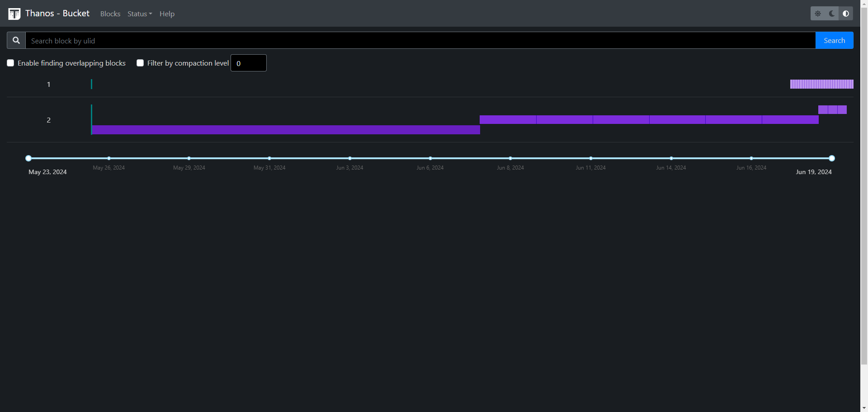Click the May 23, 2024 slider handle

28,158
